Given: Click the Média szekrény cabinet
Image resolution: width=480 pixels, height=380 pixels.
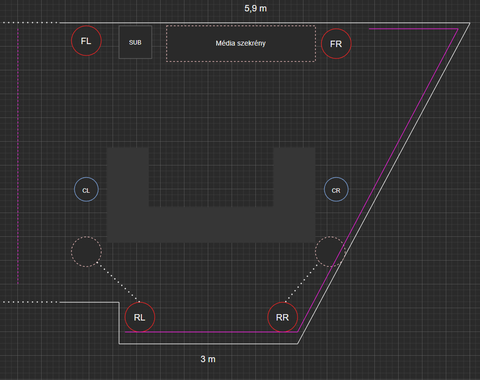Looking at the screenshot, I should 241,43.
